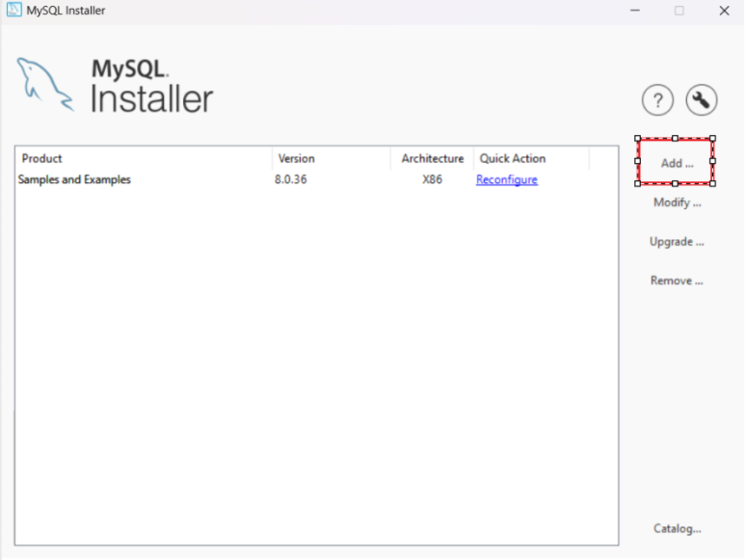This screenshot has height=560, width=745.
Task: Click the Reconfigure quick action link
Action: pyautogui.click(x=507, y=179)
